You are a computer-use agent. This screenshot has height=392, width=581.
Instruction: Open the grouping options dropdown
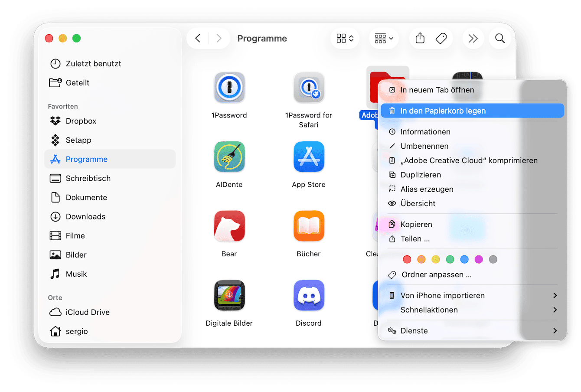pyautogui.click(x=384, y=39)
